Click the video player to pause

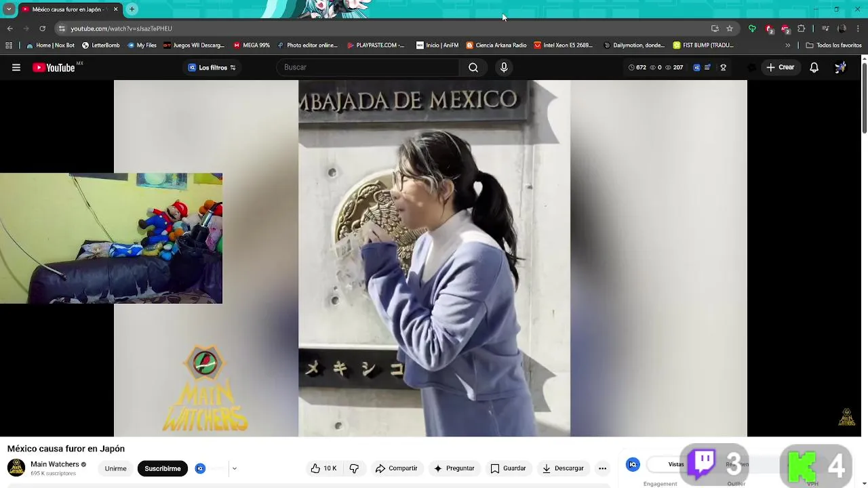[431, 258]
